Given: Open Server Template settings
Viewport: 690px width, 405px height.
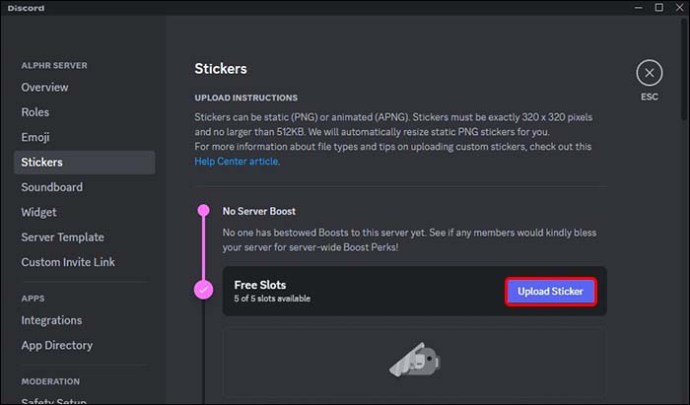Looking at the screenshot, I should tap(62, 237).
